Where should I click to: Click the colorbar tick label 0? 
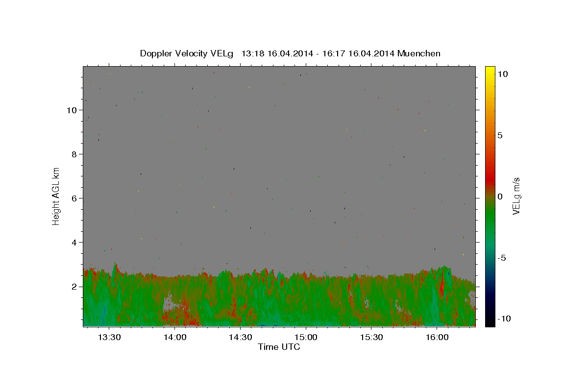pos(500,196)
